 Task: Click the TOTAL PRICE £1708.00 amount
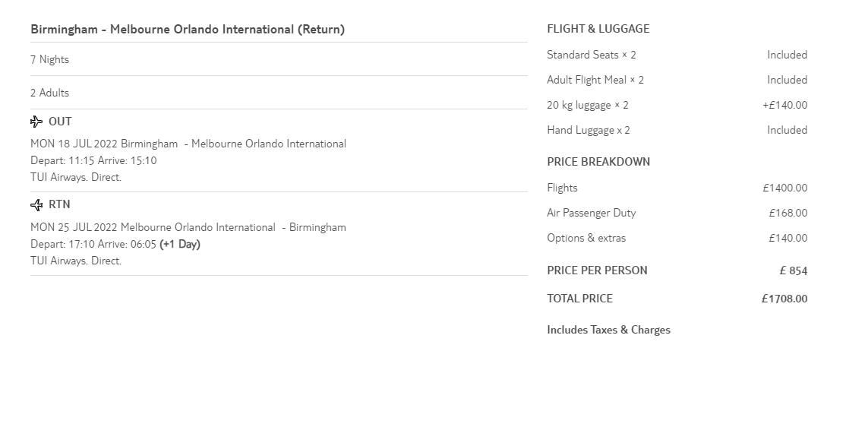coord(784,299)
